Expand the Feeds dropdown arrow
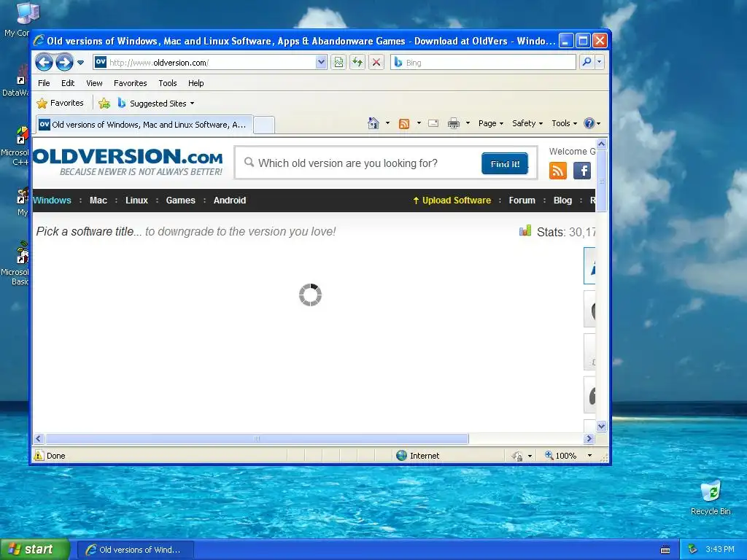The image size is (747, 560). click(419, 123)
